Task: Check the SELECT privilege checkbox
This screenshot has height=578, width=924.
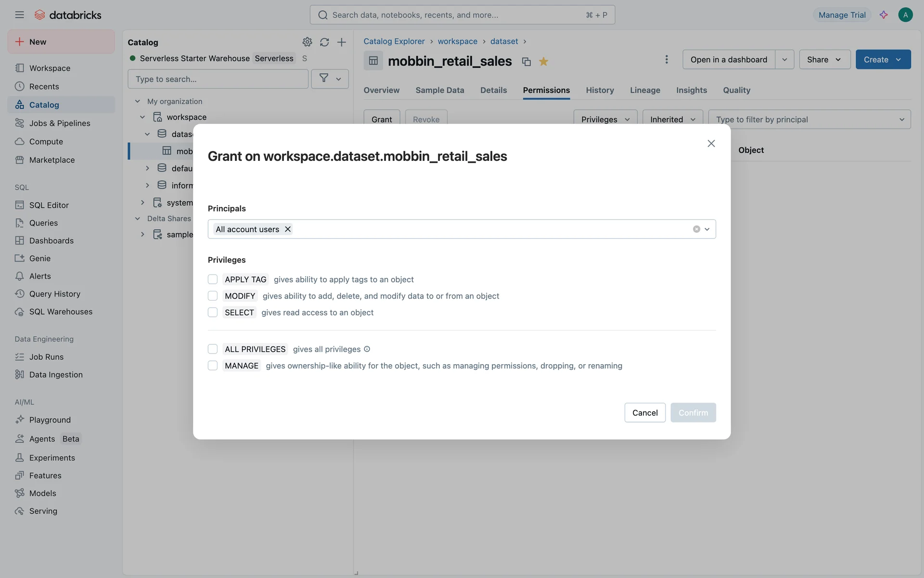Action: 213,313
